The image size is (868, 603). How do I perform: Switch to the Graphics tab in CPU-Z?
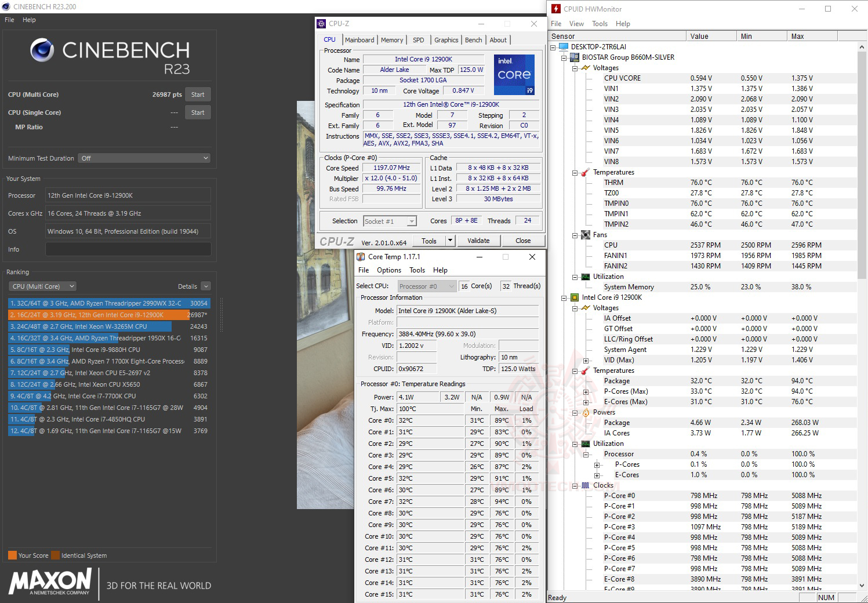pyautogui.click(x=446, y=40)
